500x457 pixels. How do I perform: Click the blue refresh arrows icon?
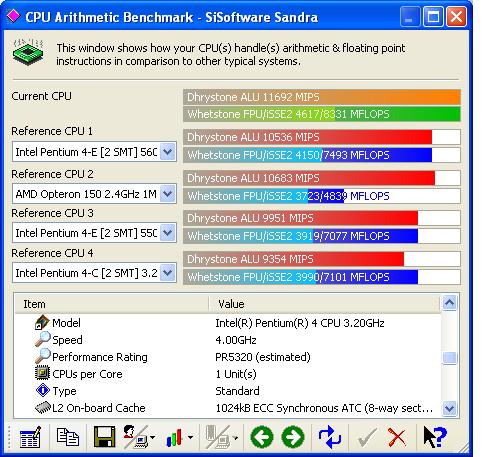[329, 437]
